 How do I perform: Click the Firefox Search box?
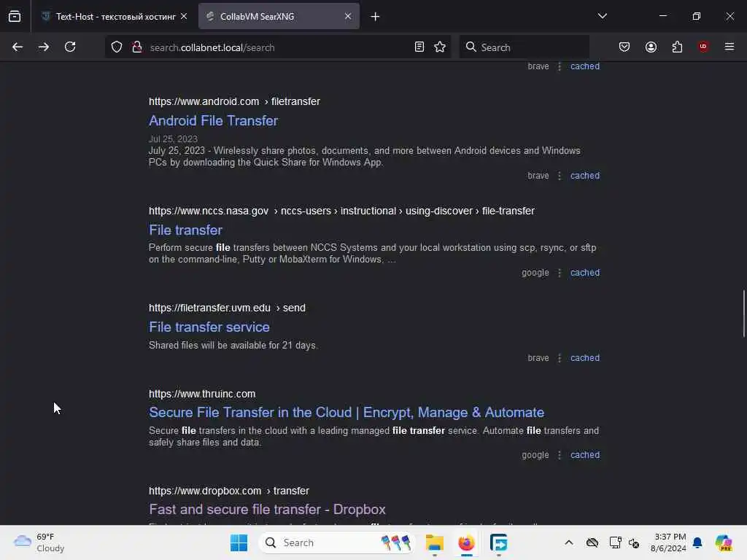click(524, 47)
